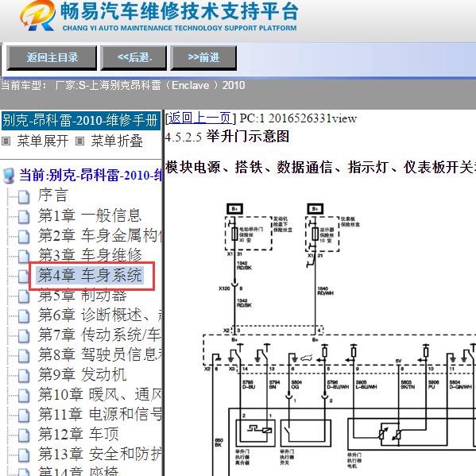Select 第4章 车身系统
The width and height of the screenshot is (476, 476).
[90, 275]
